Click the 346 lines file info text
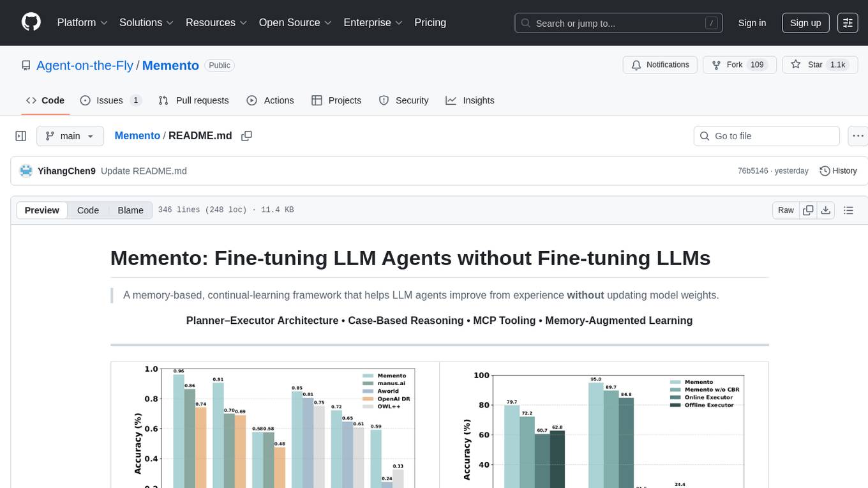The image size is (868, 488). (x=225, y=210)
